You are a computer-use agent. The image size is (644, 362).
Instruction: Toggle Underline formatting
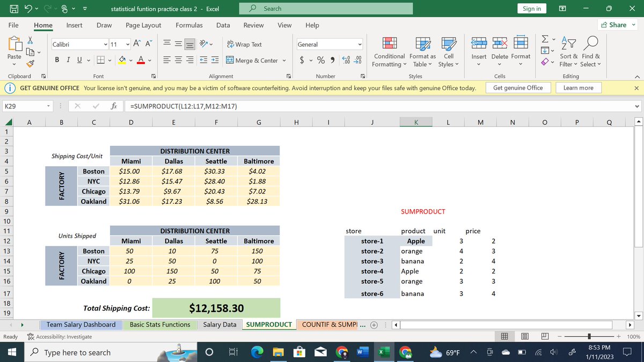80,61
